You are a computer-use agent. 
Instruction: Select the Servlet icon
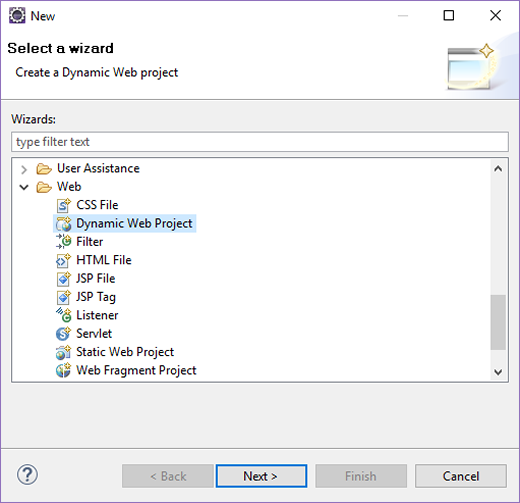[x=63, y=334]
